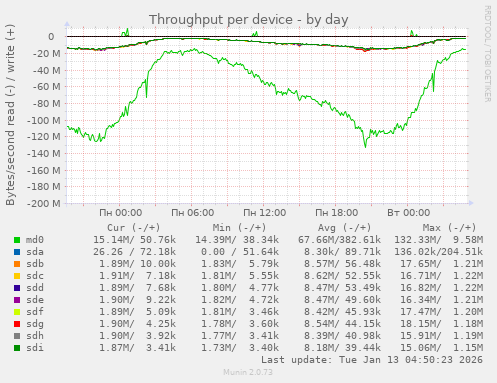This screenshot has height=383, width=497.
Task: Click the sdc yellow legend swatch
Action: 17,276
